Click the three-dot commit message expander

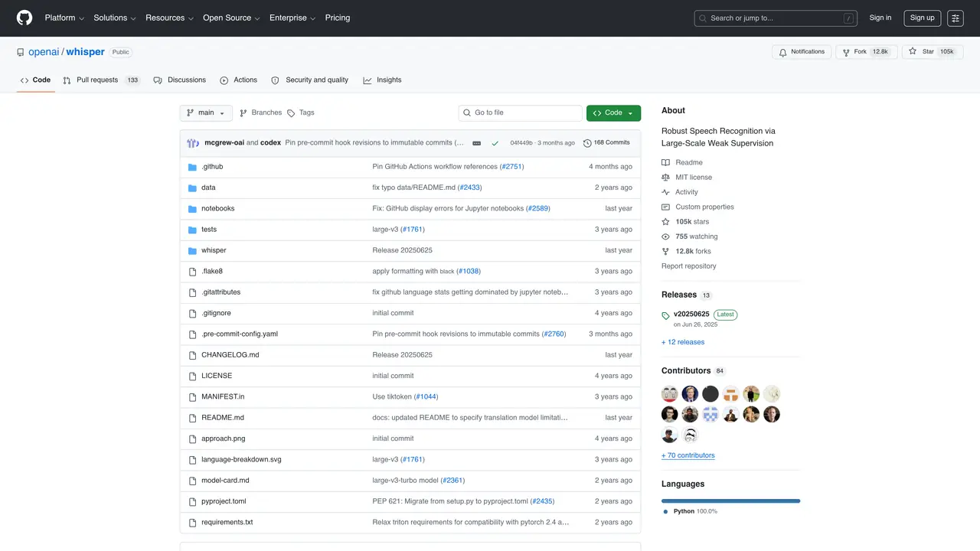click(x=476, y=143)
